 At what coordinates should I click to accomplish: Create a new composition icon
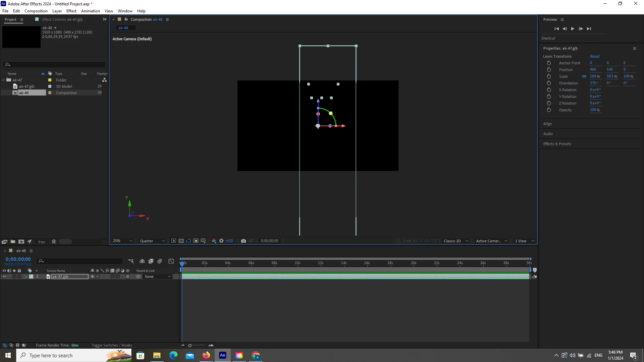pyautogui.click(x=21, y=242)
